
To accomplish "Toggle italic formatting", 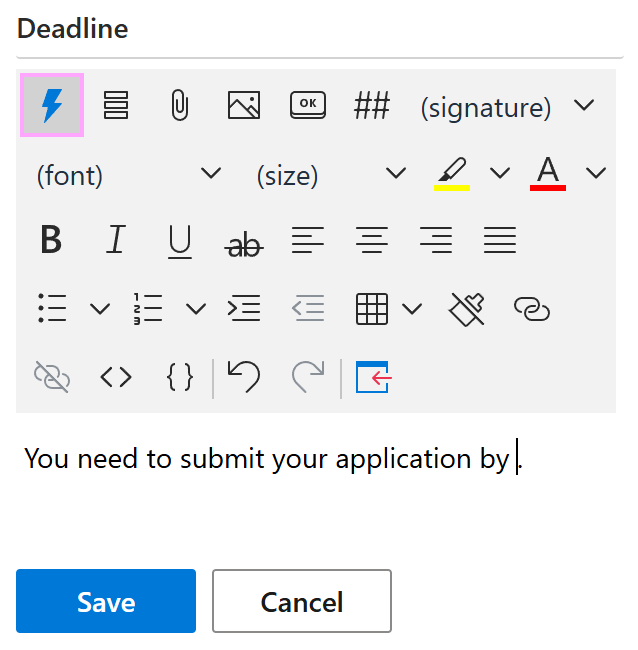I will [116, 241].
